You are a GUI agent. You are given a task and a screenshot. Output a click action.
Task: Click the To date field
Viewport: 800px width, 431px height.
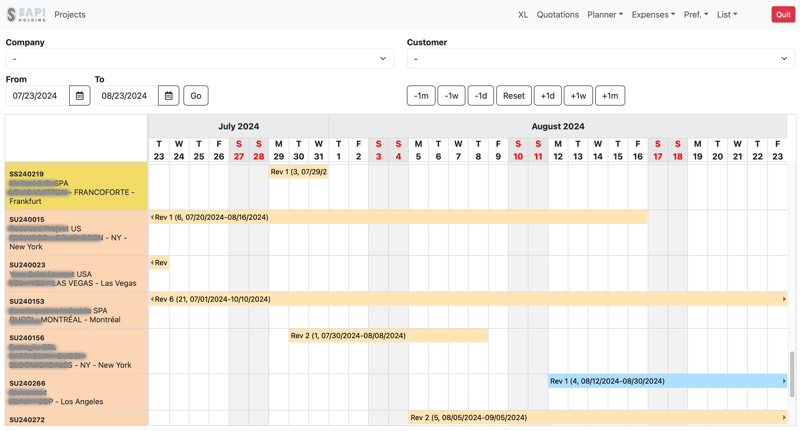[126, 96]
